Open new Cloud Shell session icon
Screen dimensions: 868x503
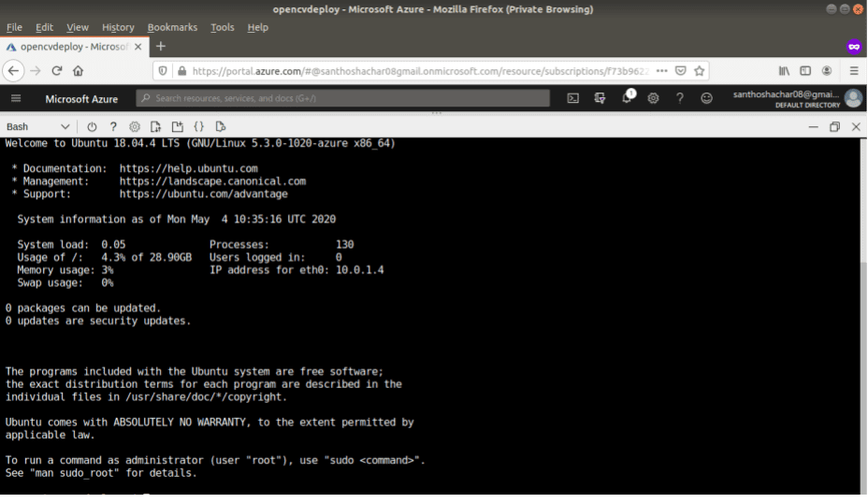point(177,127)
